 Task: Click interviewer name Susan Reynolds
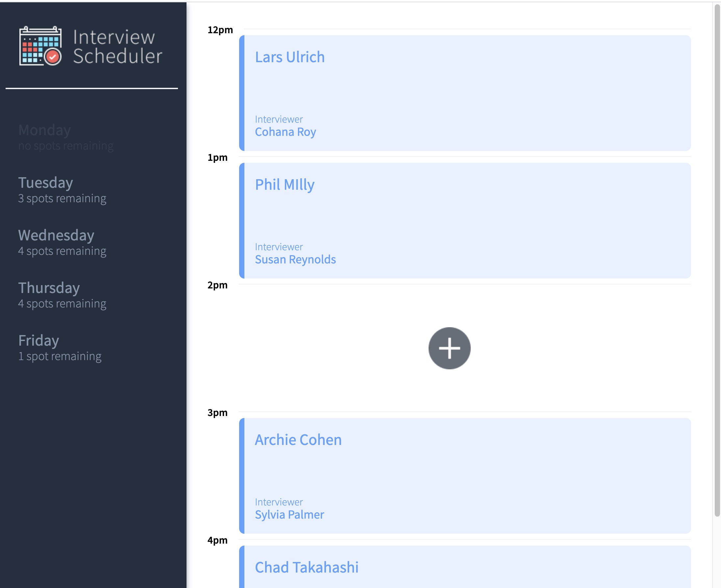click(x=295, y=259)
